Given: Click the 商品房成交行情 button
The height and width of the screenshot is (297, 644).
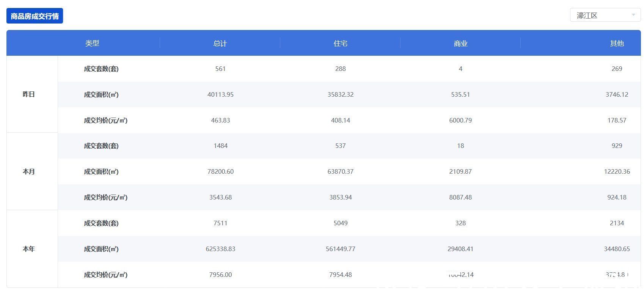Looking at the screenshot, I should [35, 16].
